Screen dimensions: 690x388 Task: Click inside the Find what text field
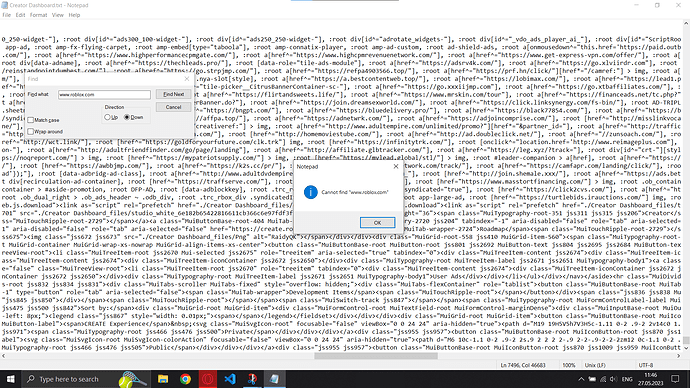pyautogui.click(x=104, y=95)
